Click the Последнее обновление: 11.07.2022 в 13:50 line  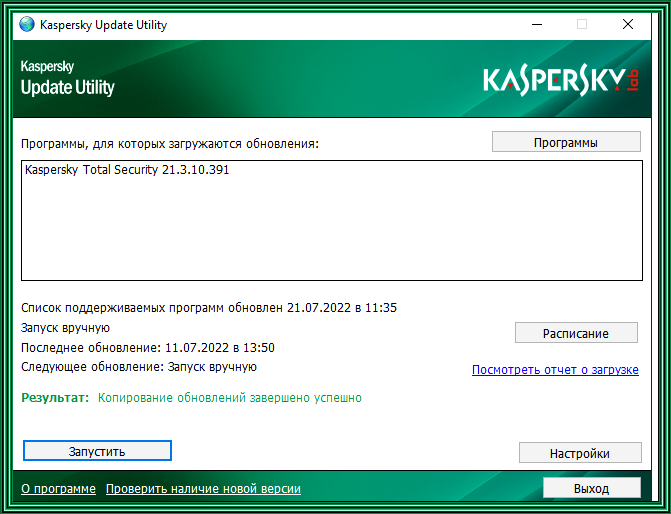click(x=148, y=348)
